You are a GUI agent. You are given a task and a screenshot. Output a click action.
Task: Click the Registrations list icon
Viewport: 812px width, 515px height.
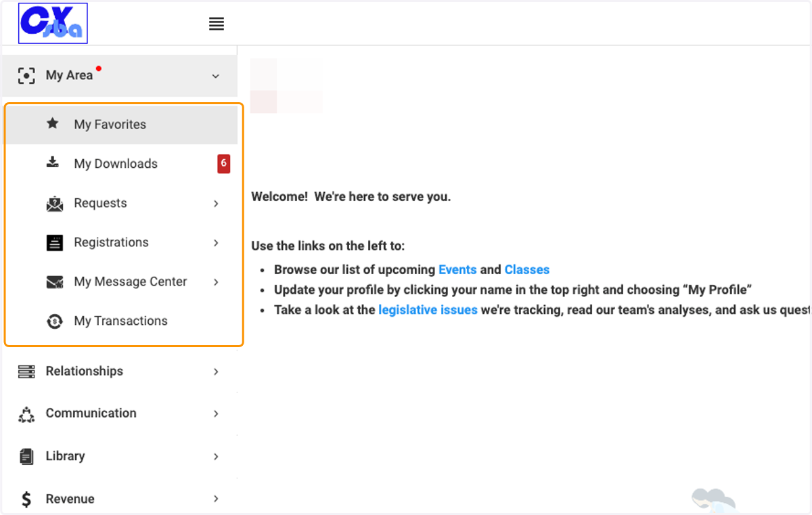[x=54, y=243]
